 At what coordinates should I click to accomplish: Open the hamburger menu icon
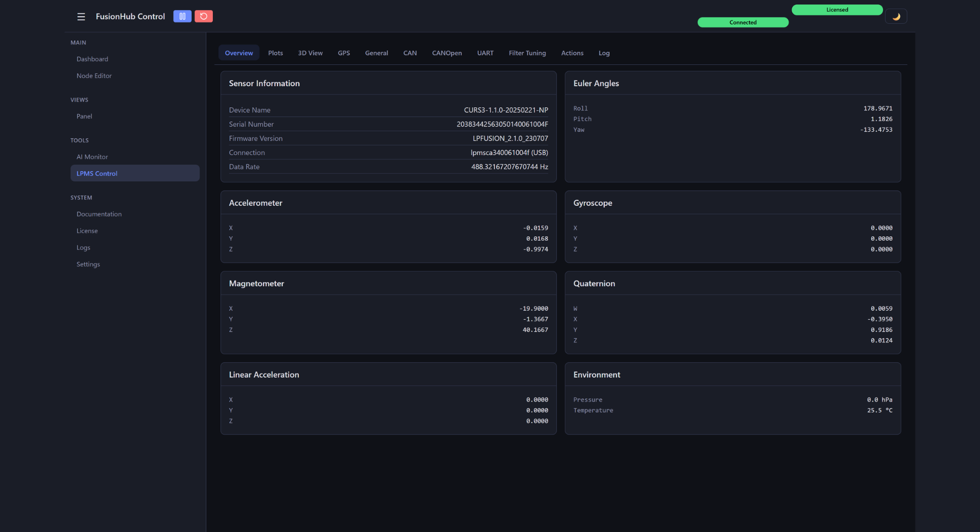[81, 17]
